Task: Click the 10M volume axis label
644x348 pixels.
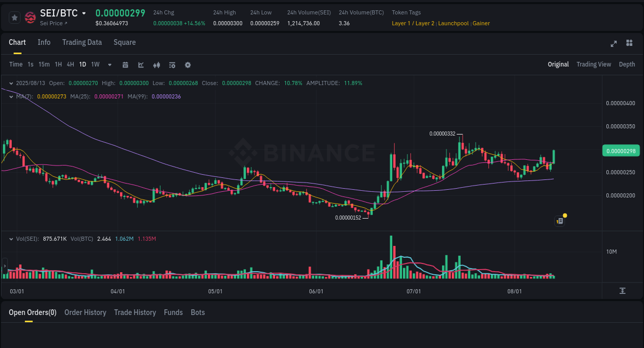Action: tap(612, 252)
